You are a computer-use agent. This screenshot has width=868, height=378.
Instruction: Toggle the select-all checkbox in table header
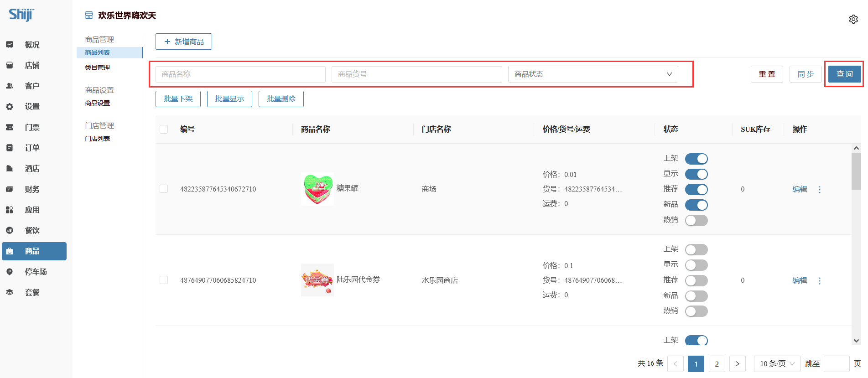coord(164,129)
